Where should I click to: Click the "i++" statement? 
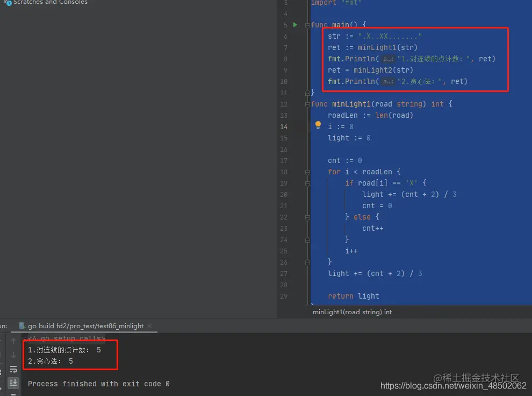tap(351, 251)
